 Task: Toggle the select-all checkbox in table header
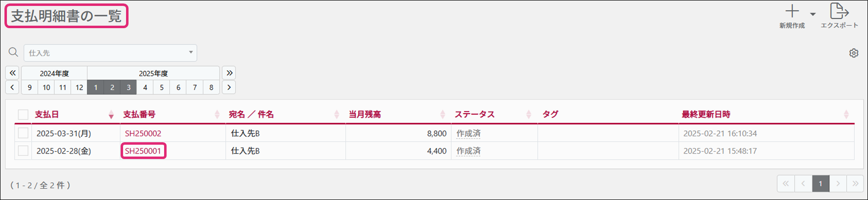point(23,115)
